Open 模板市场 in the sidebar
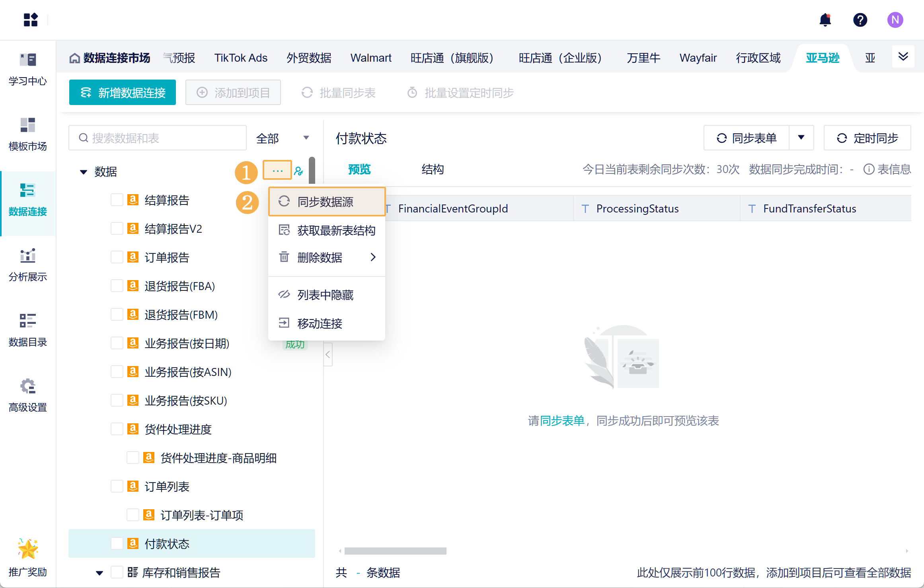This screenshot has width=924, height=588. [28, 134]
